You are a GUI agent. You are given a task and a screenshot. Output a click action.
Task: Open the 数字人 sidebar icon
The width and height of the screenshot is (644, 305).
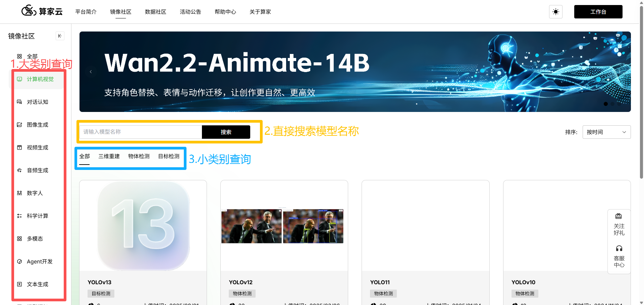coord(19,193)
